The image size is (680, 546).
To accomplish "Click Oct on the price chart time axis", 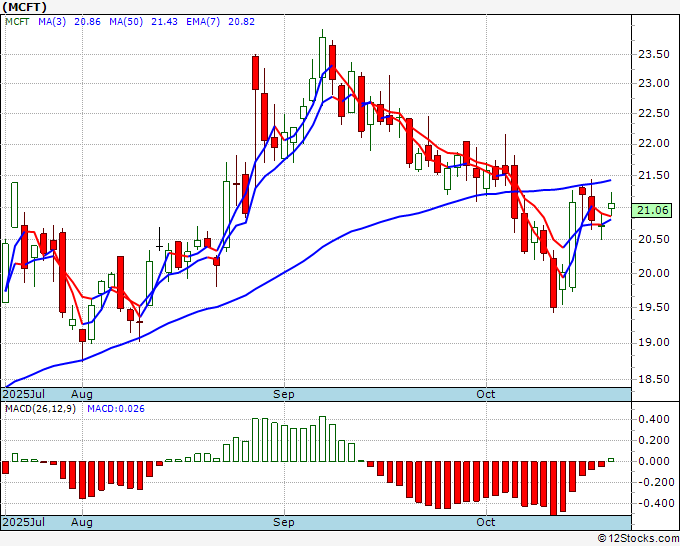I will 486,394.
